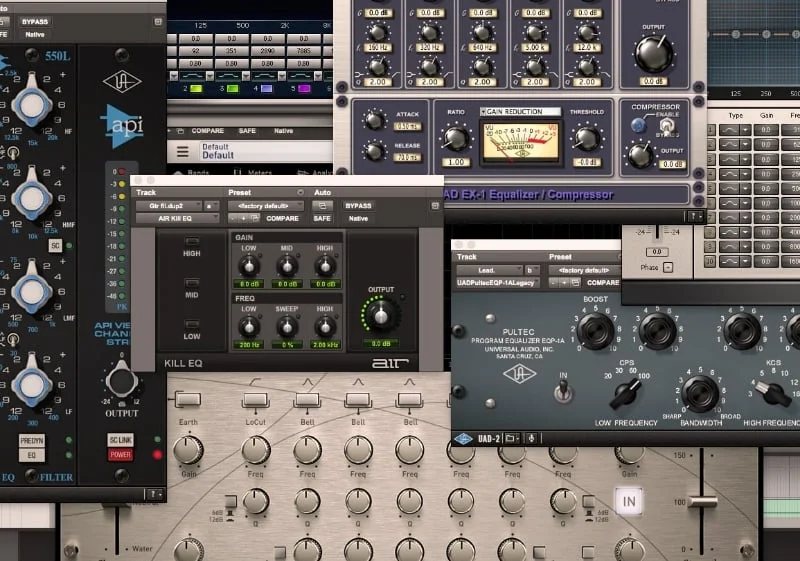Screen dimensions: 800x561
Task: Click the Universal Audio diamond logo on Pultec
Action: click(519, 374)
